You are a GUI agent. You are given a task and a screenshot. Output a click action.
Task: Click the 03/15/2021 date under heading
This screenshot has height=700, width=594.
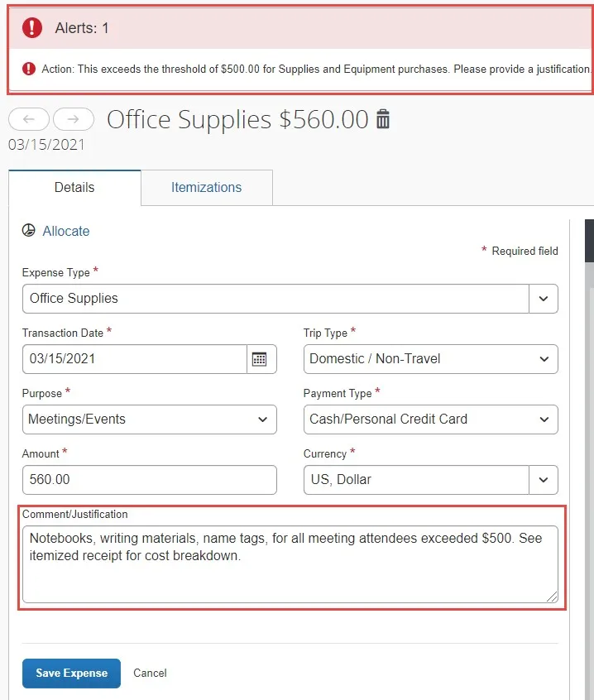(x=46, y=145)
